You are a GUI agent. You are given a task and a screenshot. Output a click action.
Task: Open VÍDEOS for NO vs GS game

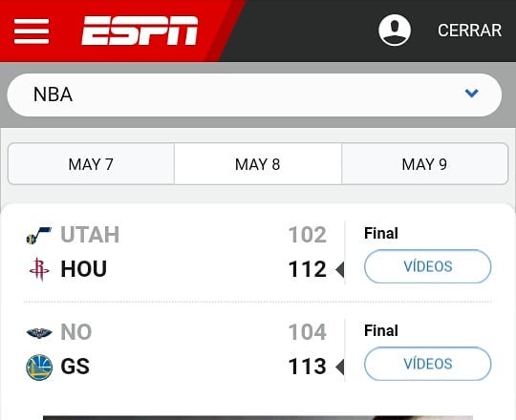(428, 364)
